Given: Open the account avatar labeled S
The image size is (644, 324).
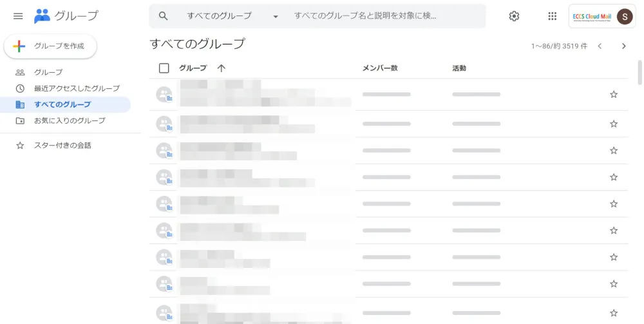Looking at the screenshot, I should [x=624, y=16].
